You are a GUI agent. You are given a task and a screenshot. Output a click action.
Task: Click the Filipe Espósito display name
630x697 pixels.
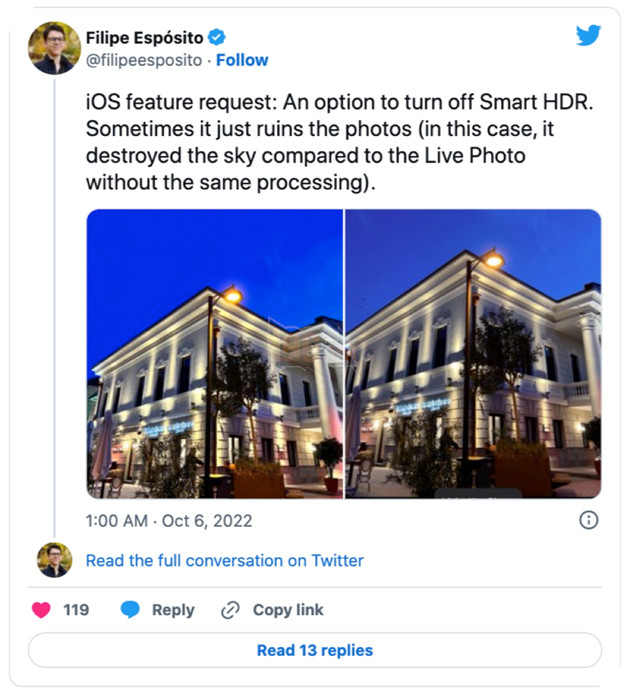[x=144, y=38]
